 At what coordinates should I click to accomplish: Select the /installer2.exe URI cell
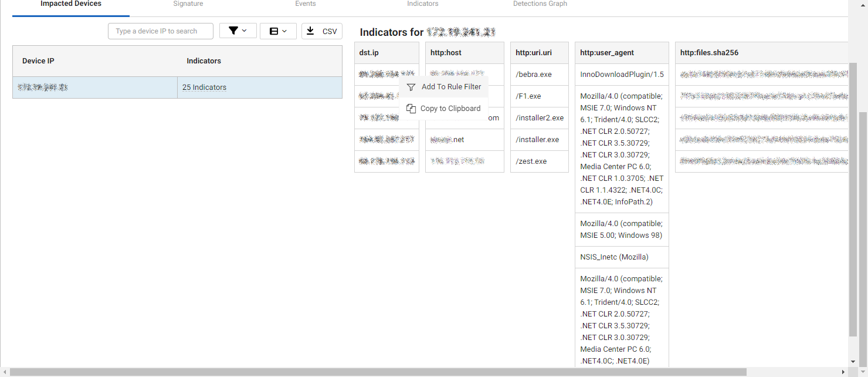tap(540, 118)
